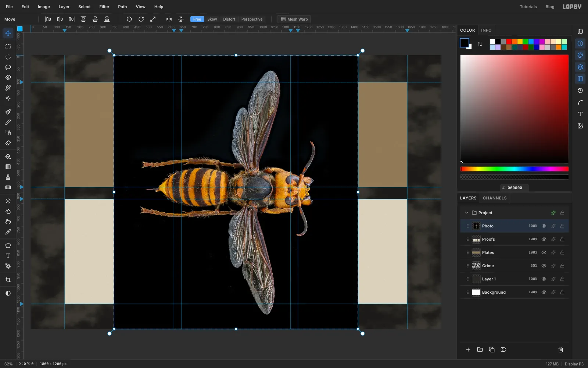Hide the Background layer

click(544, 292)
